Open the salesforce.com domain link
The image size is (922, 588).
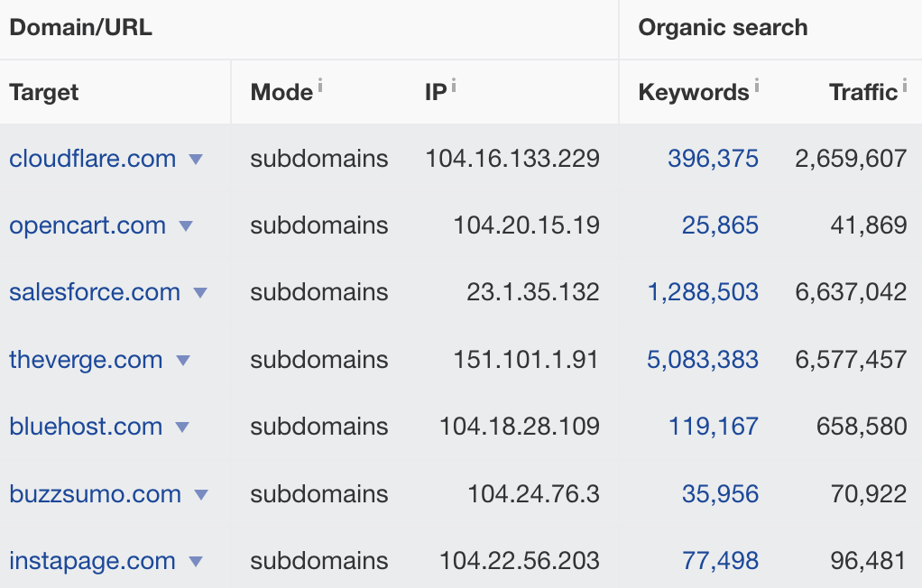95,293
